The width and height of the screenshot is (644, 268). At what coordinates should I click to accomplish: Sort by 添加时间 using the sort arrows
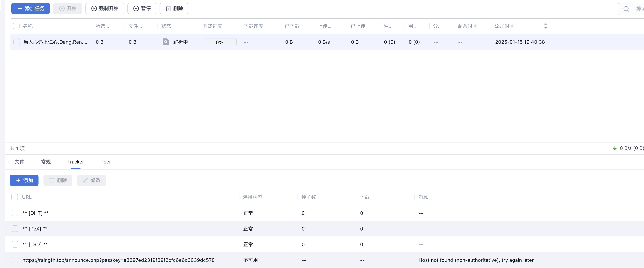click(x=546, y=26)
